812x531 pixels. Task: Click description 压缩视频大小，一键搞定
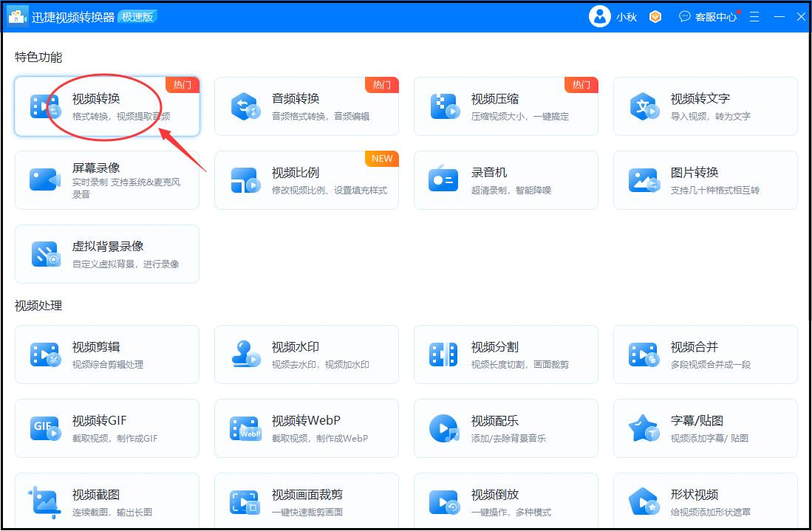520,117
